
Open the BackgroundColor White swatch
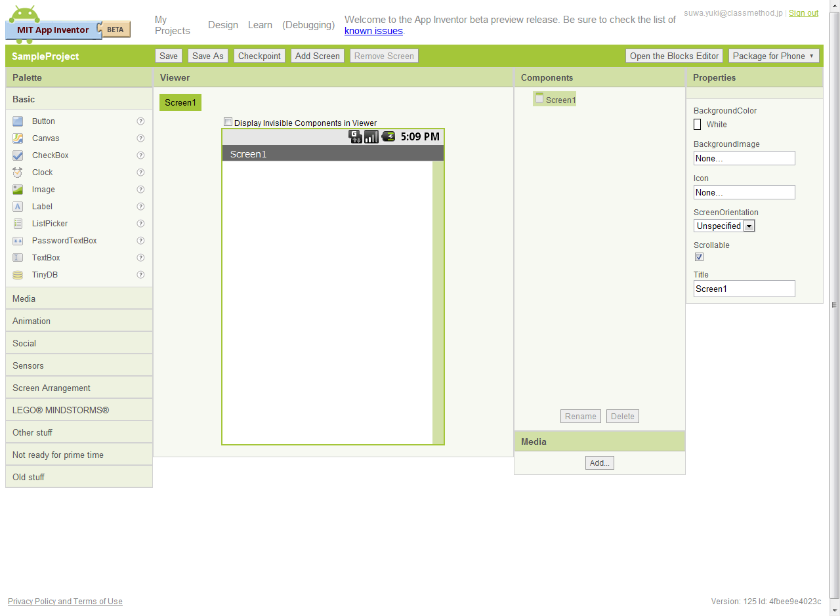coord(698,124)
